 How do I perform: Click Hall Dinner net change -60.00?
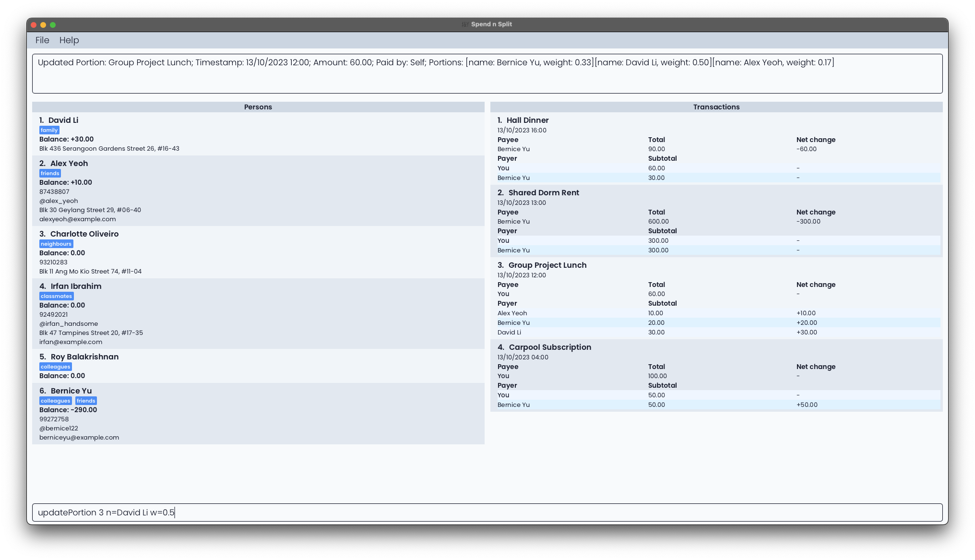pyautogui.click(x=807, y=149)
